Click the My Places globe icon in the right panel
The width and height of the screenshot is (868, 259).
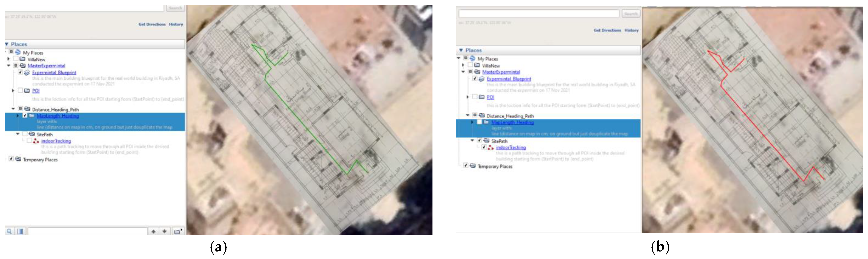click(472, 59)
